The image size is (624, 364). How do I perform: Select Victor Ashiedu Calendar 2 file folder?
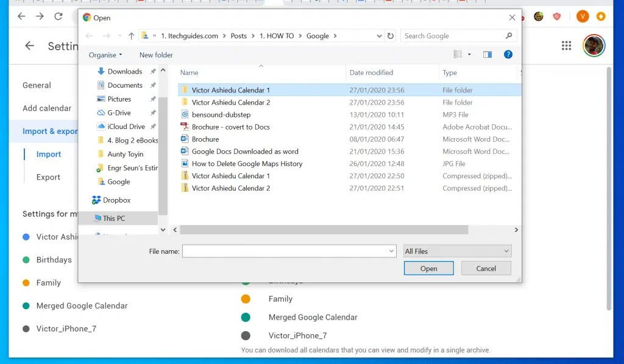[230, 102]
